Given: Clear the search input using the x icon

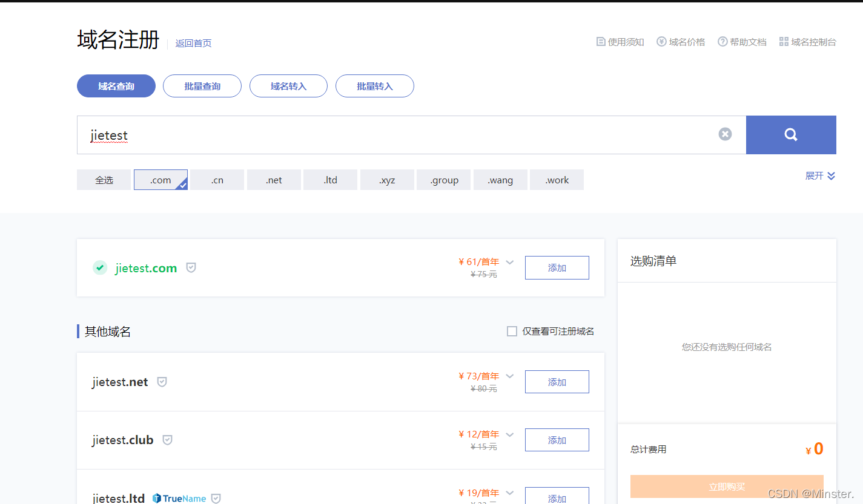Looking at the screenshot, I should click(x=725, y=134).
